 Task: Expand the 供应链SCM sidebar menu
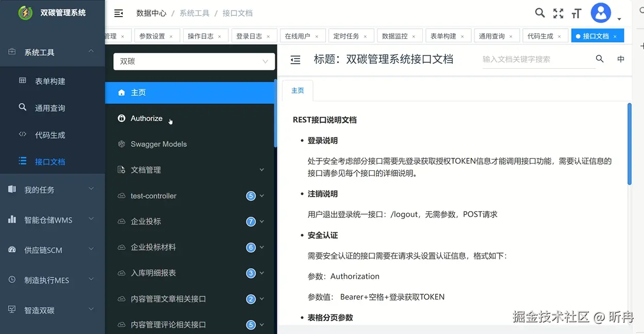pos(52,250)
